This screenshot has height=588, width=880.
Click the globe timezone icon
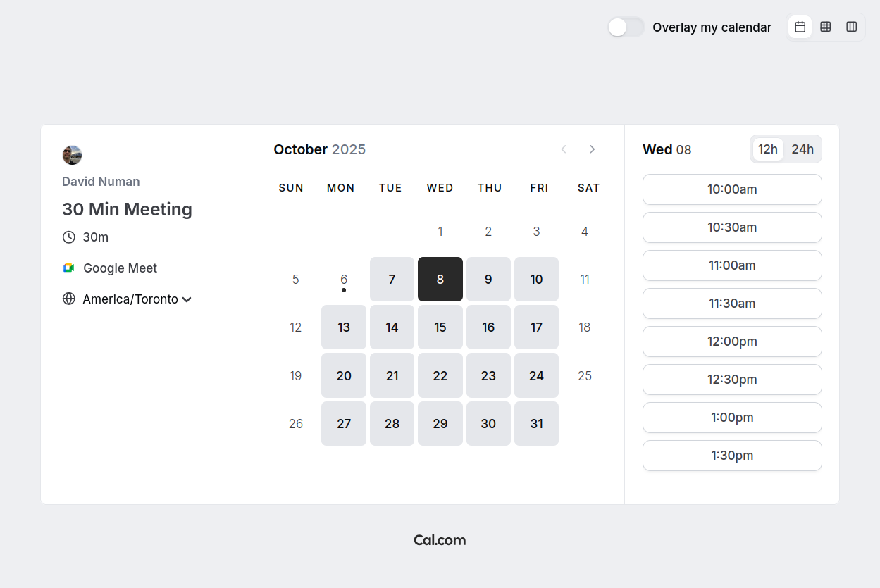pyautogui.click(x=69, y=299)
